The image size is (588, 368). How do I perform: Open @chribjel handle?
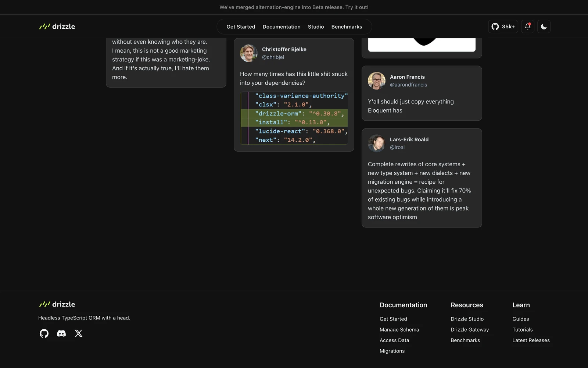(273, 57)
